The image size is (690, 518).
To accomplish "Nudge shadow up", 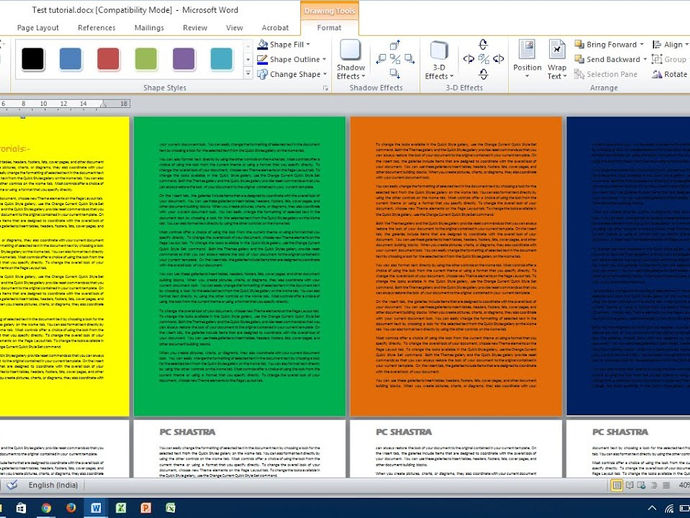I will (x=395, y=45).
